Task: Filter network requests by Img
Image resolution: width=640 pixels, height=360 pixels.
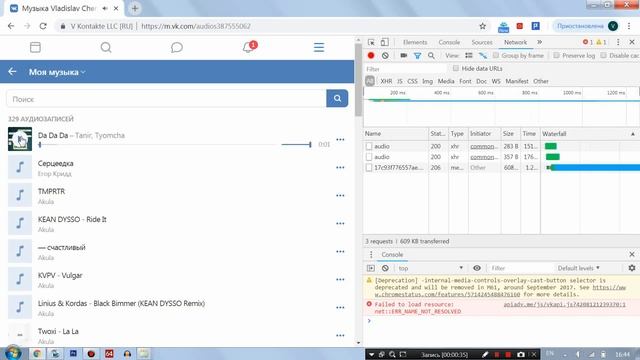Action: coord(427,81)
